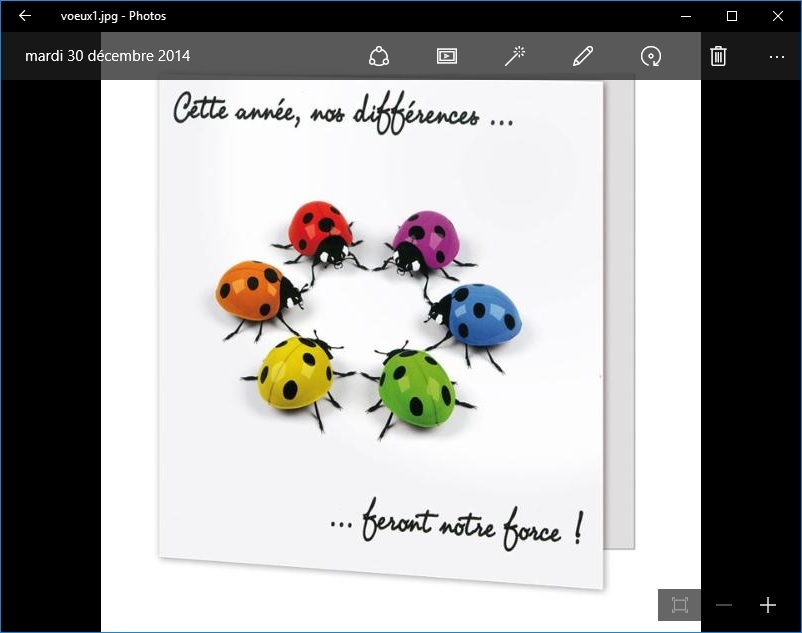802x633 pixels.
Task: Open Edit with the pencil icon
Action: pyautogui.click(x=583, y=56)
